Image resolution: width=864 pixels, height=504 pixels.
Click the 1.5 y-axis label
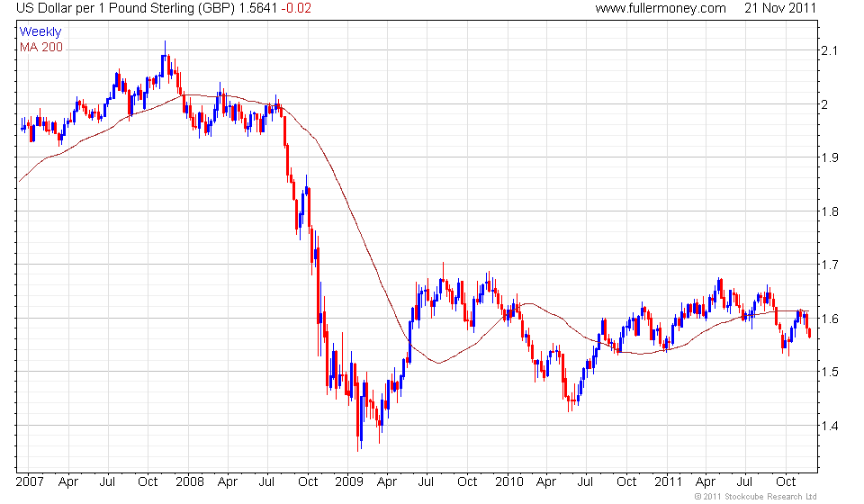[829, 372]
